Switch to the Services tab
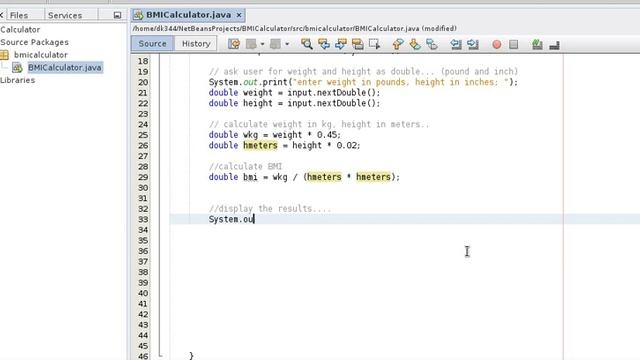The height and width of the screenshot is (360, 640). click(x=65, y=15)
